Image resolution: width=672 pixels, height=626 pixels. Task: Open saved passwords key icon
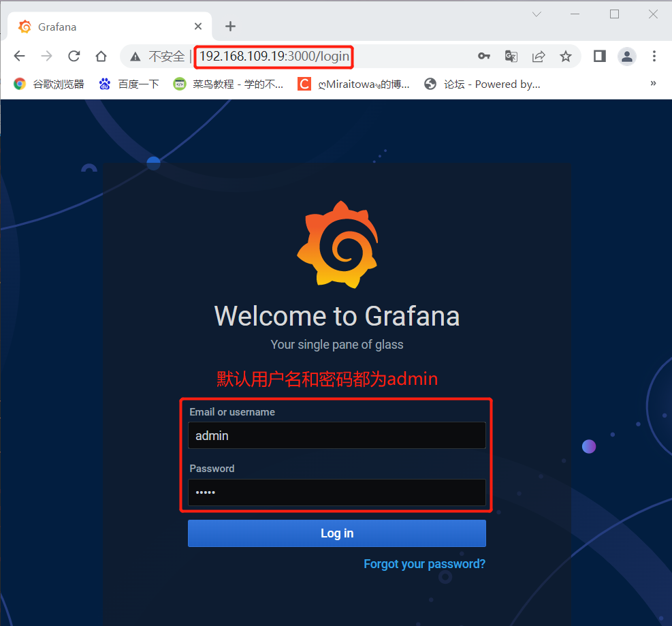click(x=484, y=56)
